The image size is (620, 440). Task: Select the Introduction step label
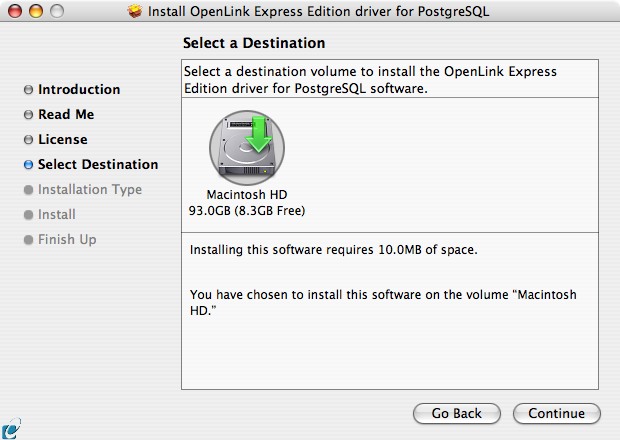79,89
